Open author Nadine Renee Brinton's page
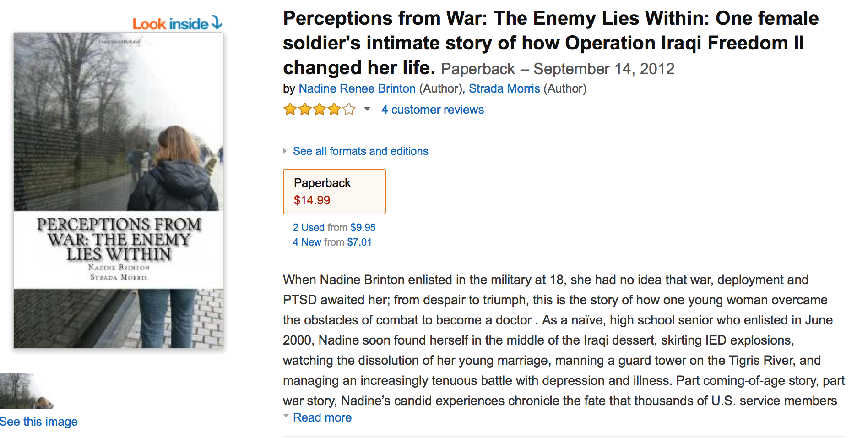This screenshot has height=439, width=868. coord(357,88)
